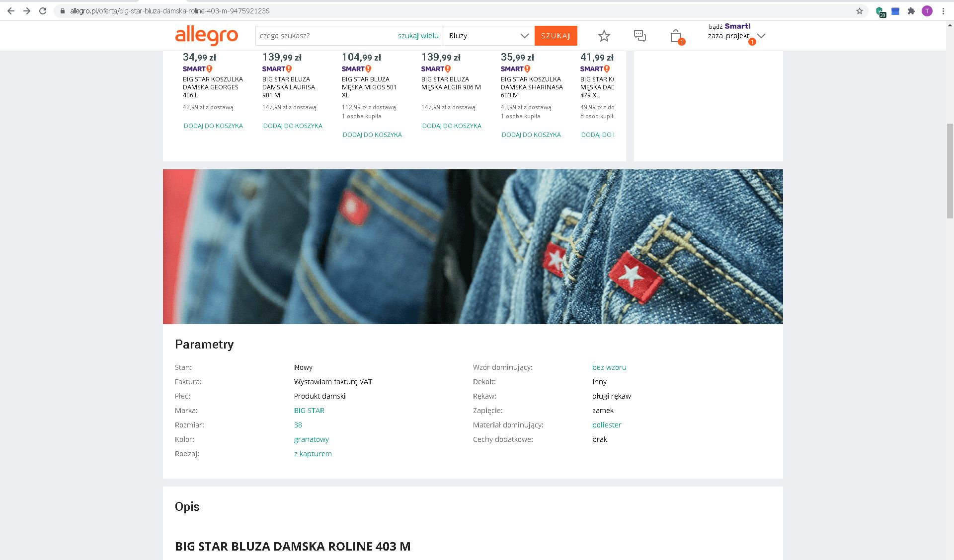Add BIG STAR KOSZULKA GEORGES to cart

click(213, 126)
